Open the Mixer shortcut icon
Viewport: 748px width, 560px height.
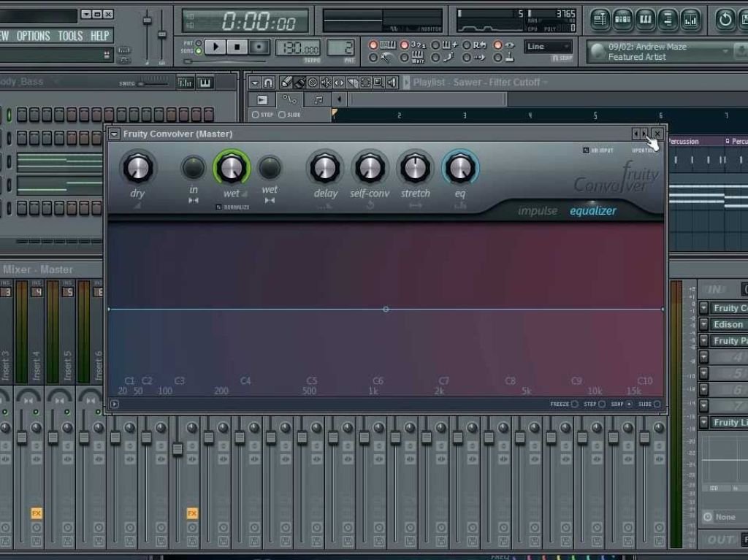point(690,20)
